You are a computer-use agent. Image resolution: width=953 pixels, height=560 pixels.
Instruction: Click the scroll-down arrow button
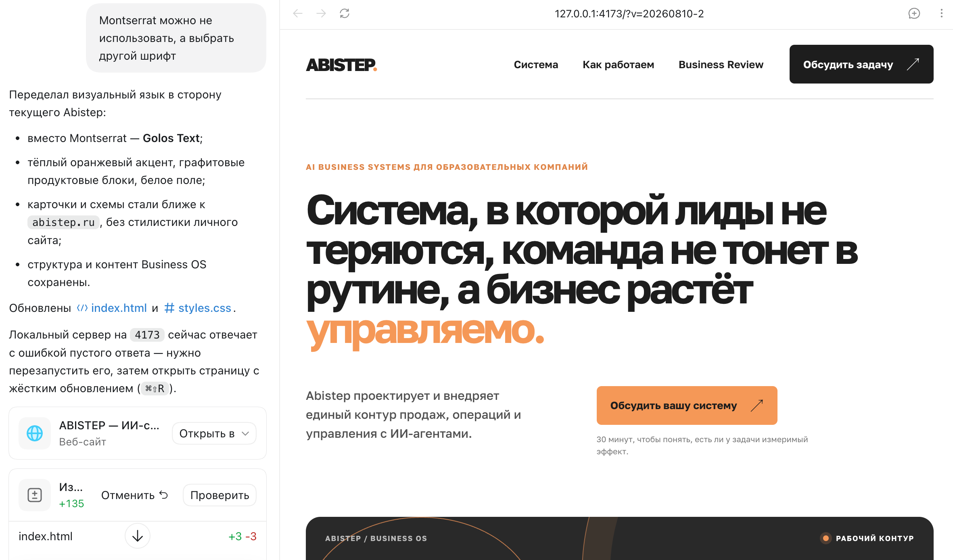click(138, 536)
